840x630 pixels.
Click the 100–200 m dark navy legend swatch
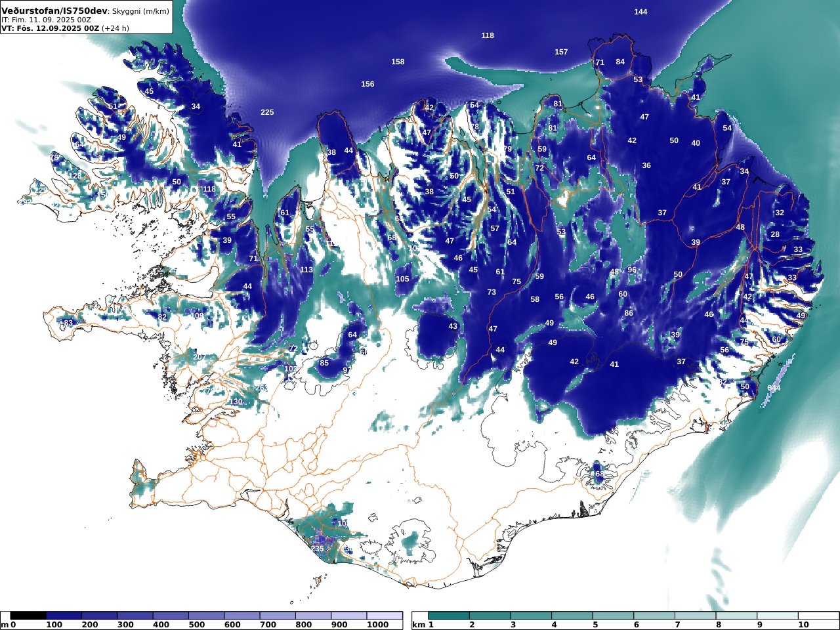pyautogui.click(x=64, y=616)
